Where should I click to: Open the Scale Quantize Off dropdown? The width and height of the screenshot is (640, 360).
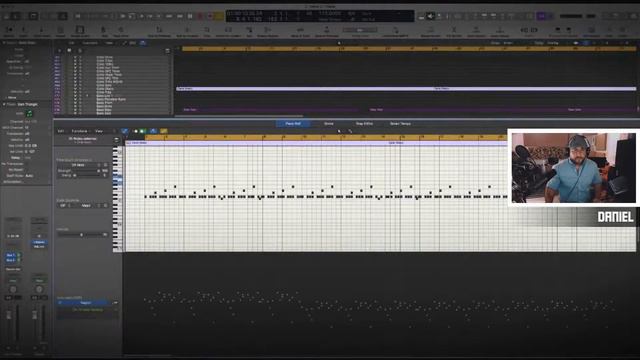(64, 205)
